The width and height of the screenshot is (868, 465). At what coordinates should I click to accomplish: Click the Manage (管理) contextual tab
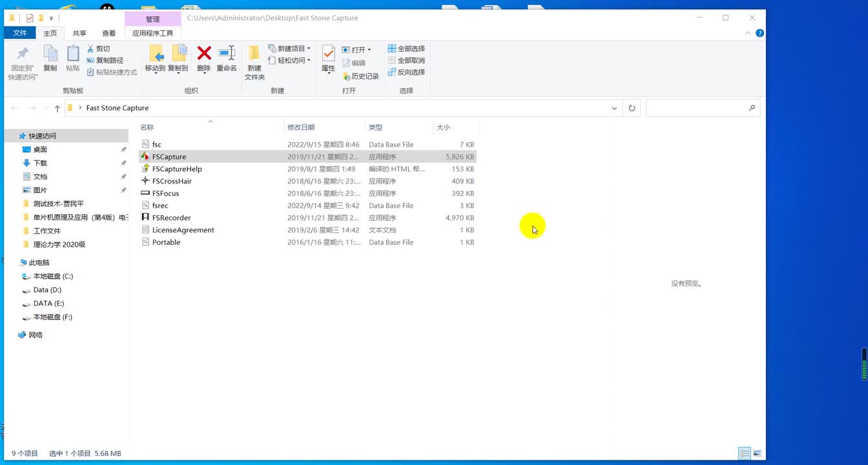click(152, 19)
